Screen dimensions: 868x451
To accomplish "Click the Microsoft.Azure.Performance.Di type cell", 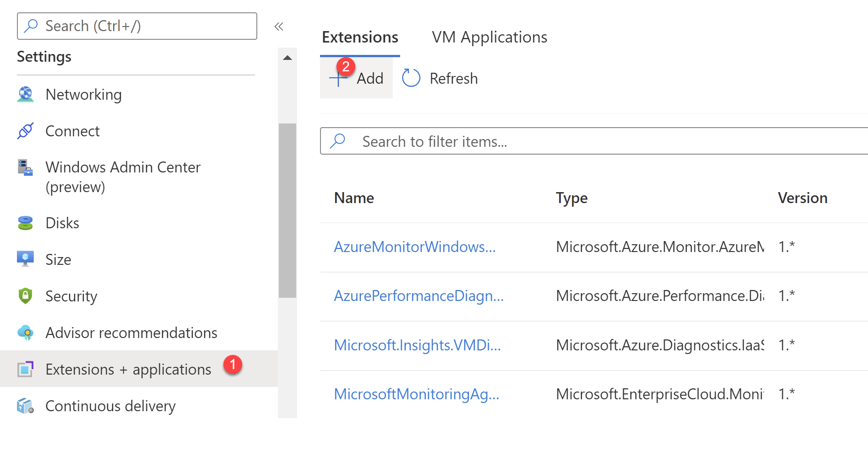I will click(x=660, y=295).
